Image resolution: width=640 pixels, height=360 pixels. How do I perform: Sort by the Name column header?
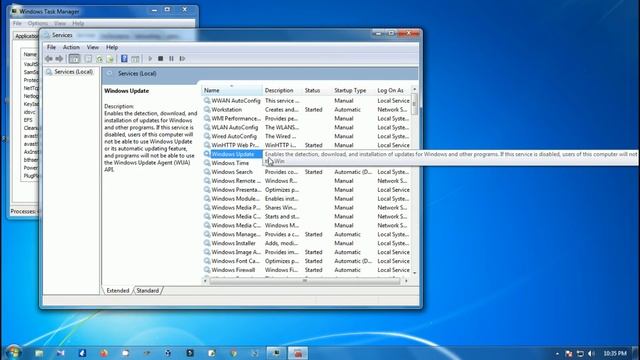click(x=232, y=90)
